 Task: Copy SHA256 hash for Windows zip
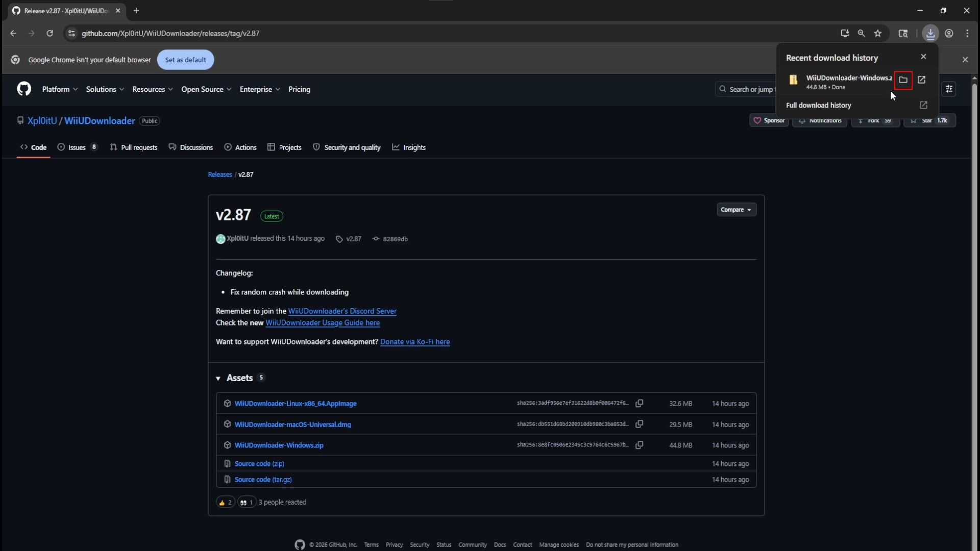click(x=639, y=445)
